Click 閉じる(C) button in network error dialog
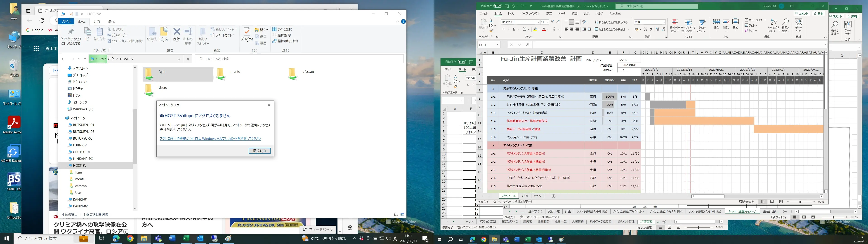 259,151
